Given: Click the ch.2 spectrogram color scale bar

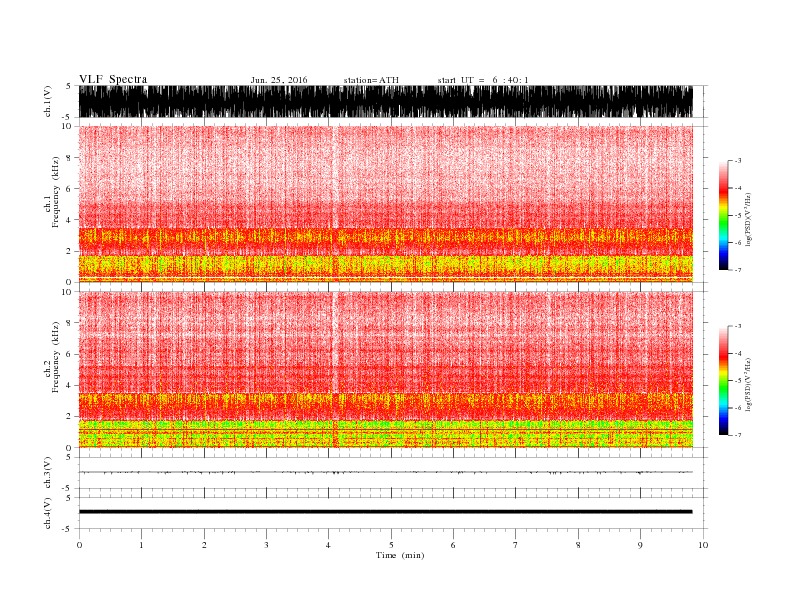Looking at the screenshot, I should 723,380.
